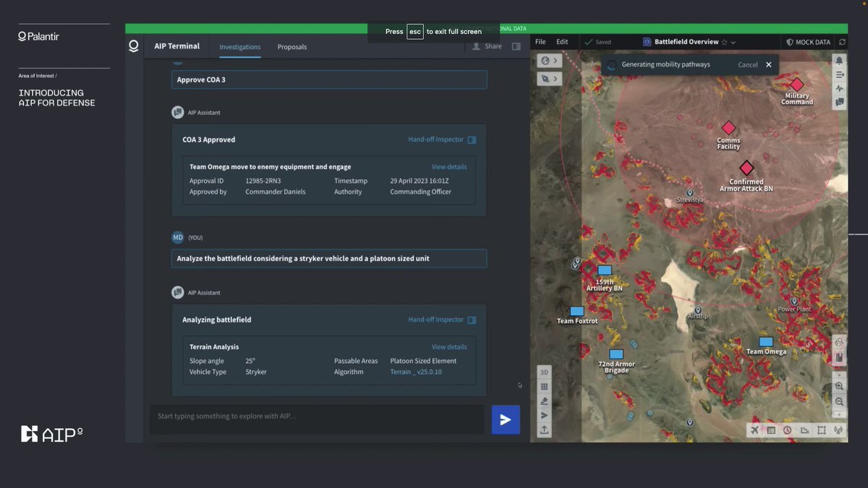The height and width of the screenshot is (488, 868).
Task: Click the notifications bell icon
Action: [839, 61]
